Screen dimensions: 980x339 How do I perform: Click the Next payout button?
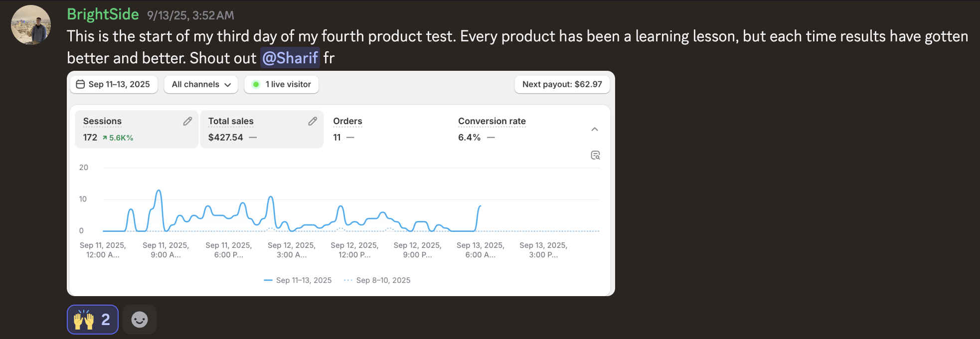tap(562, 84)
